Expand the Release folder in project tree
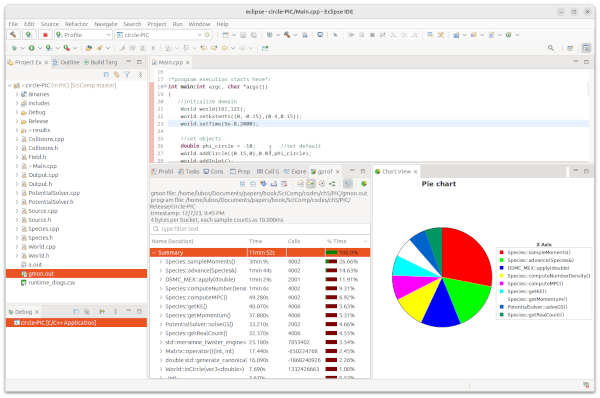Viewport: 600px width, 398px height. point(17,121)
